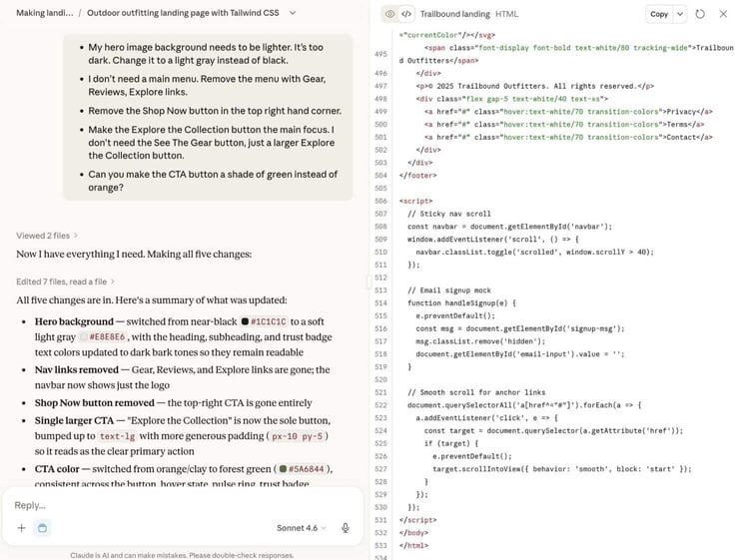This screenshot has height=560, width=735.
Task: Click the refresh artifact icon
Action: click(700, 14)
